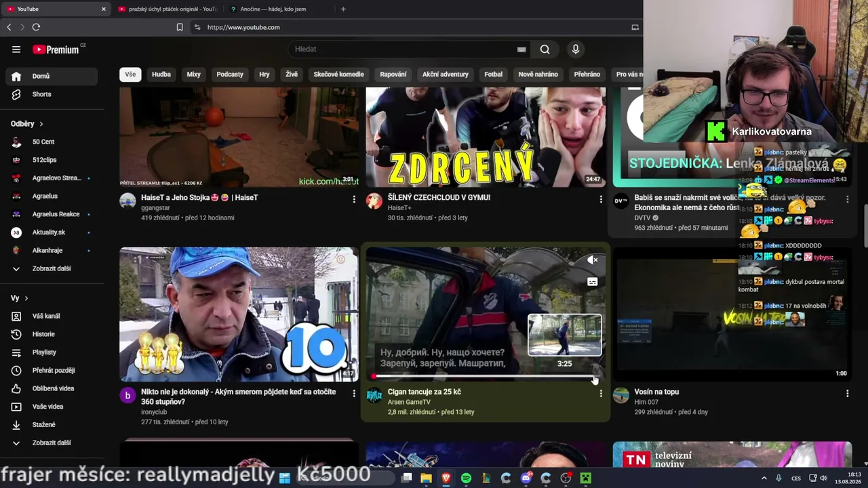The image size is (868, 488).
Task: Open HaiseT+ channel avatar
Action: [x=374, y=201]
